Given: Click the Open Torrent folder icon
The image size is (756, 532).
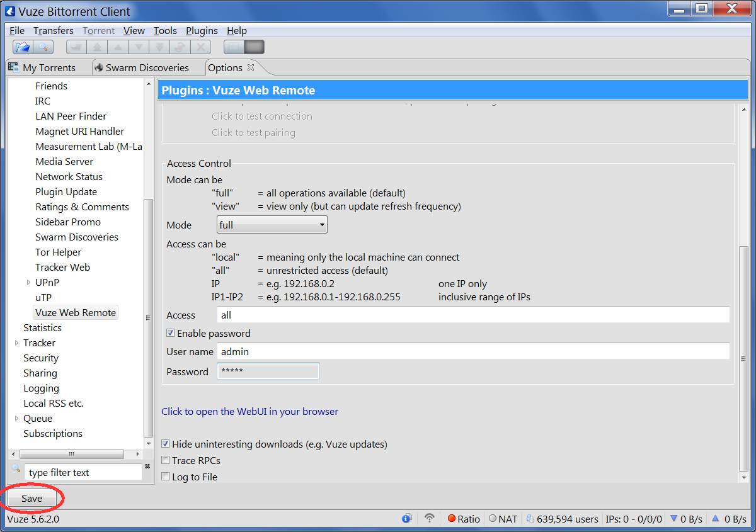Looking at the screenshot, I should (x=23, y=47).
